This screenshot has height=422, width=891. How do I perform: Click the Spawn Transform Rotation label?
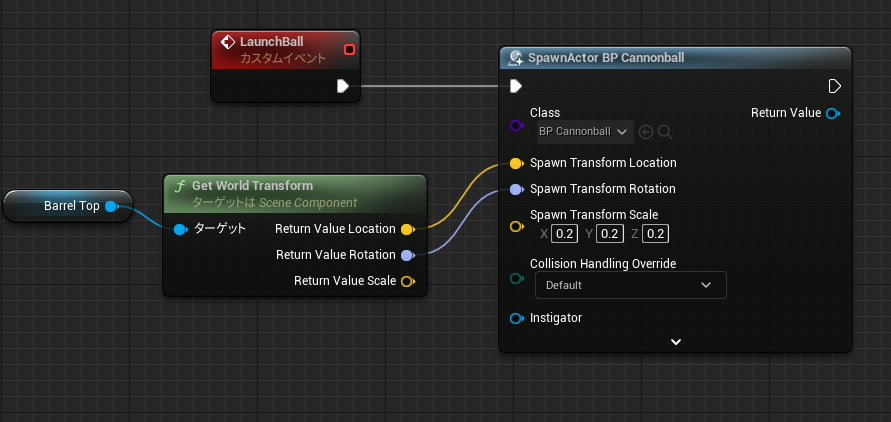tap(603, 189)
